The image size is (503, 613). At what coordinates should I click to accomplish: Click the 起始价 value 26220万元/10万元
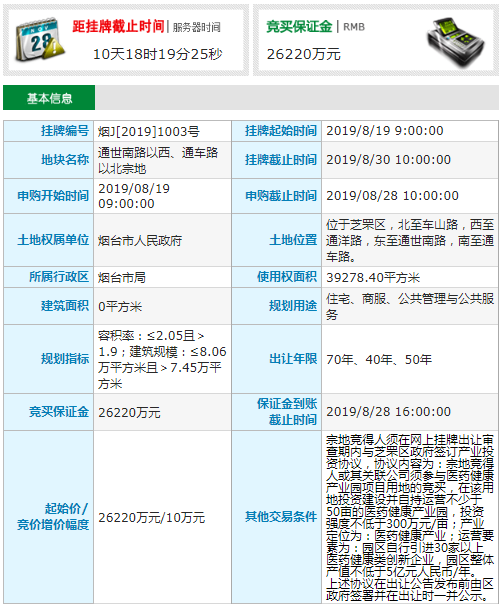click(x=152, y=518)
